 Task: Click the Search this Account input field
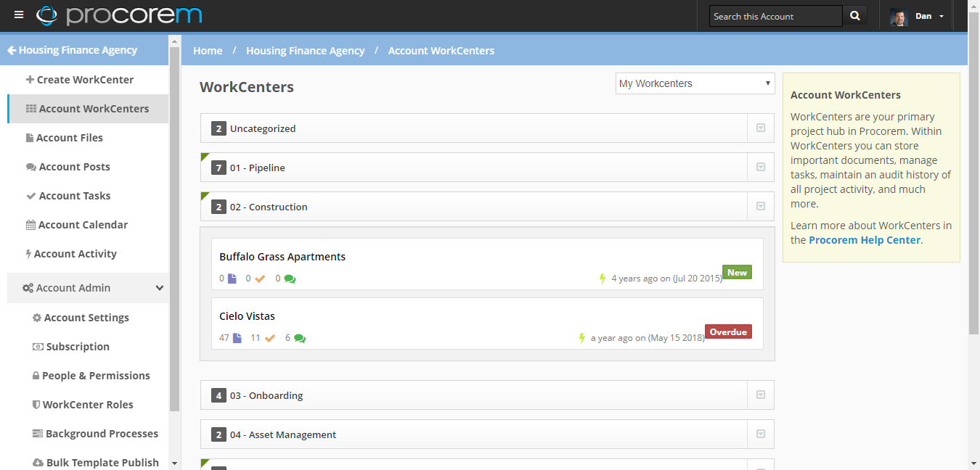click(x=771, y=15)
